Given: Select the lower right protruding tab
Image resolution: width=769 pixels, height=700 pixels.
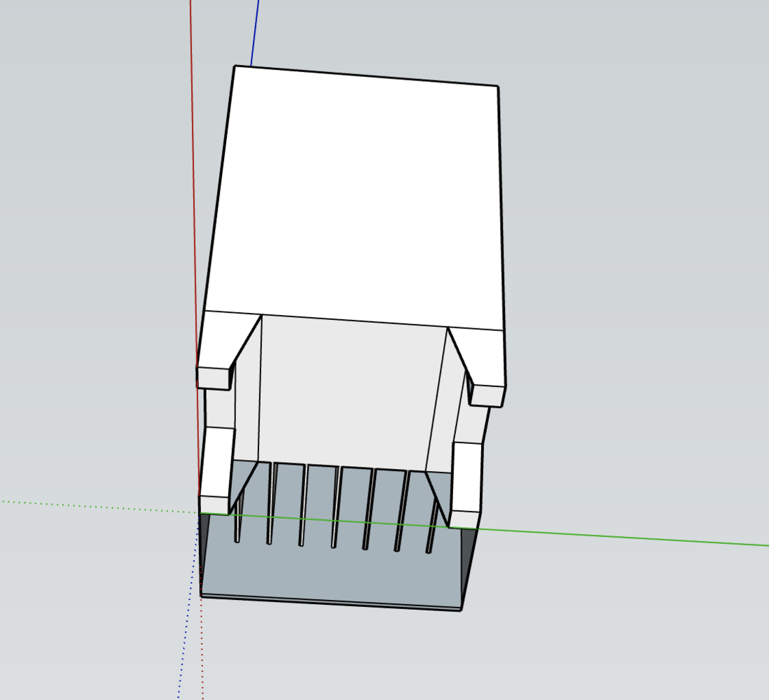Looking at the screenshot, I should pos(466,483).
